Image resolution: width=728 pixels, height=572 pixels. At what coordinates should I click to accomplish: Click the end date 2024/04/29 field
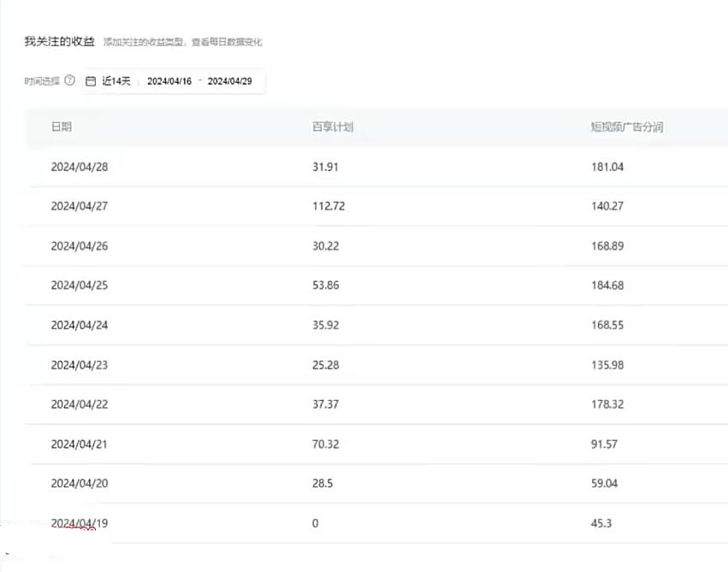(x=230, y=81)
